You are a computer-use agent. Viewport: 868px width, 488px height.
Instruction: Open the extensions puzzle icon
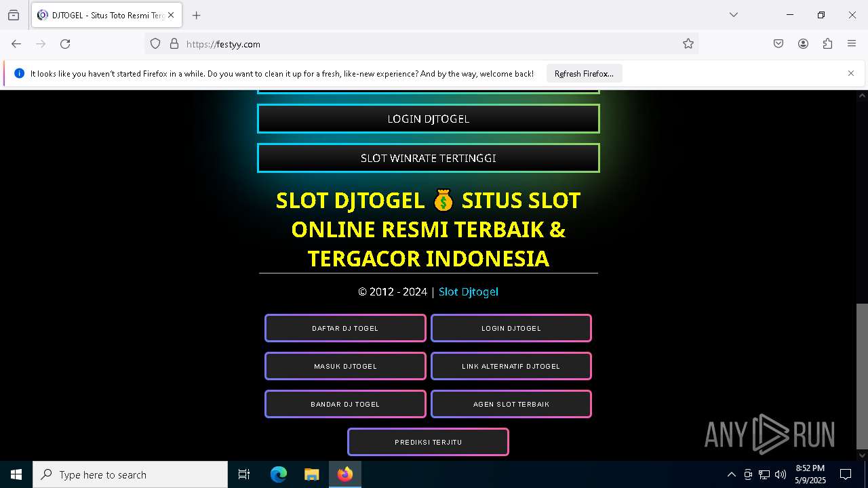(827, 44)
